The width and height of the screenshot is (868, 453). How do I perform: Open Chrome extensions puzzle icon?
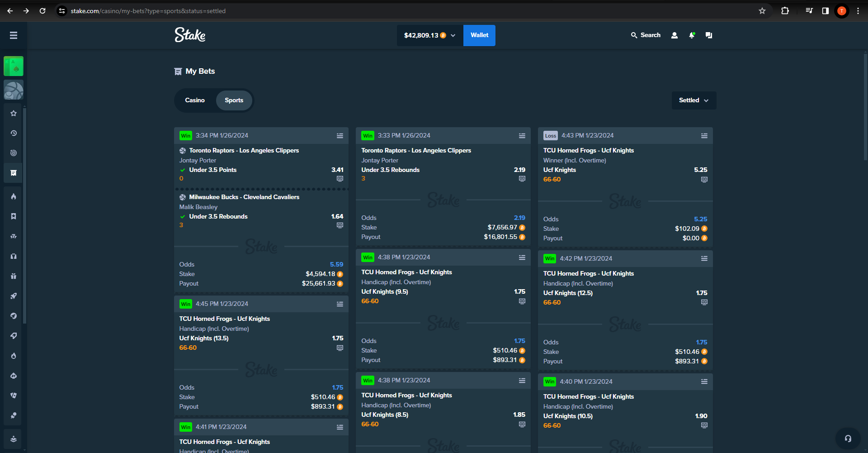click(785, 11)
